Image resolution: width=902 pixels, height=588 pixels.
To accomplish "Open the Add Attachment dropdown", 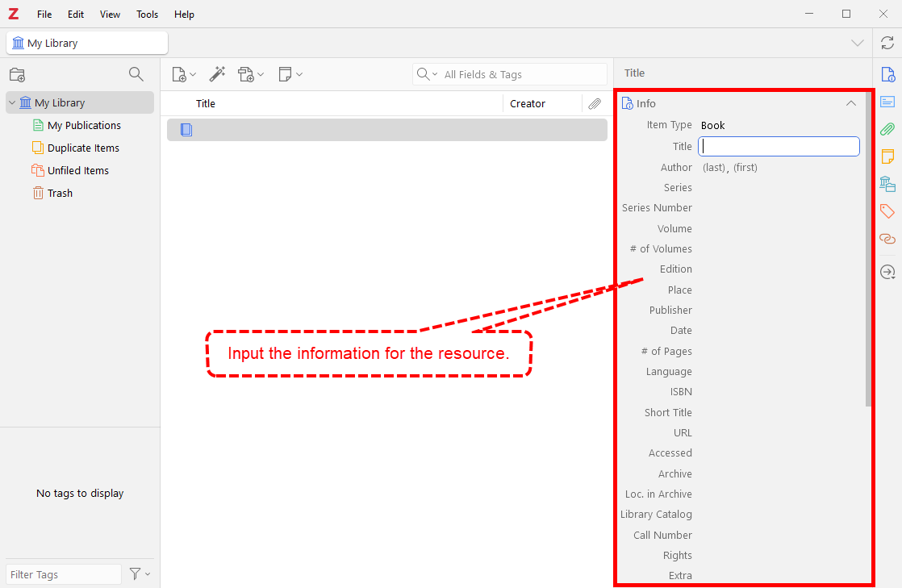I will point(251,74).
